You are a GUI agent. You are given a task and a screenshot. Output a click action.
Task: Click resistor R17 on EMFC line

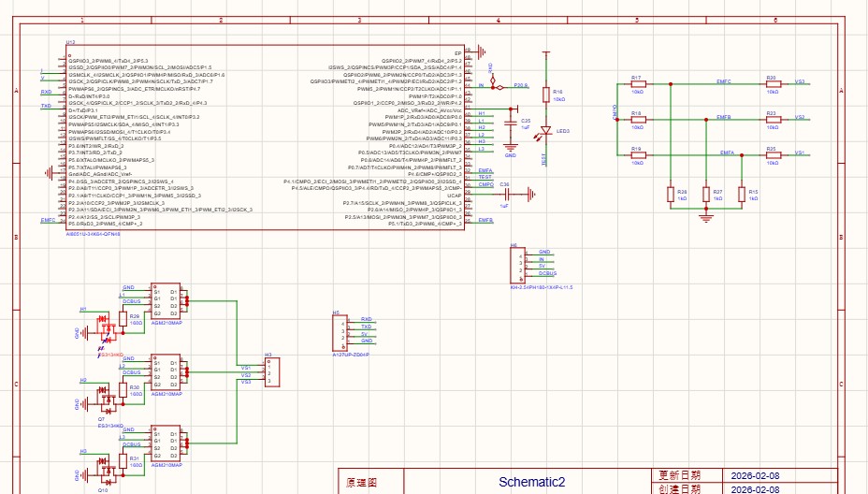637,85
